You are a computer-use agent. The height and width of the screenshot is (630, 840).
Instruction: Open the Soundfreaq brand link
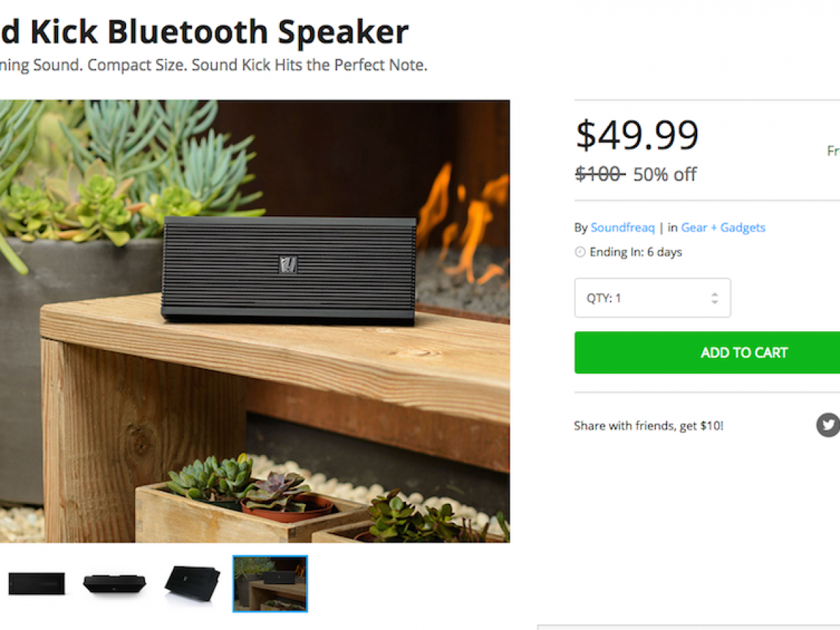pyautogui.click(x=622, y=227)
